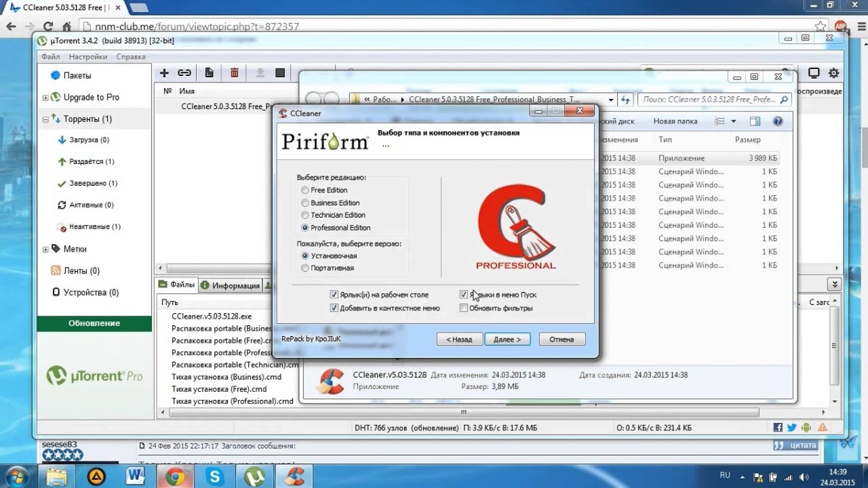868x488 pixels.
Task: Click the µTorrent Remote monitor icon
Action: 814,73
